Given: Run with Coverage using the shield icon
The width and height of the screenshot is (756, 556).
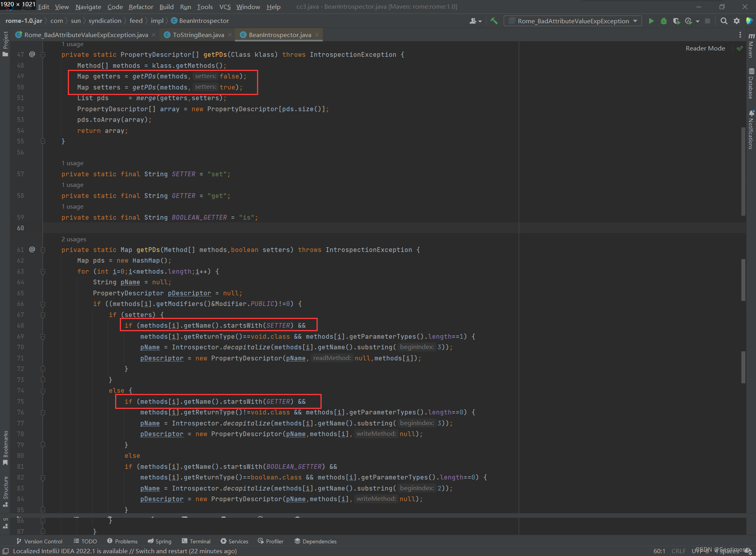Looking at the screenshot, I should click(676, 21).
